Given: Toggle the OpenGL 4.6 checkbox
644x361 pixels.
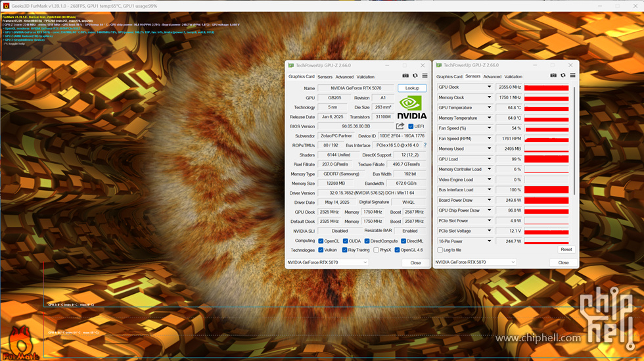Looking at the screenshot, I should click(397, 250).
